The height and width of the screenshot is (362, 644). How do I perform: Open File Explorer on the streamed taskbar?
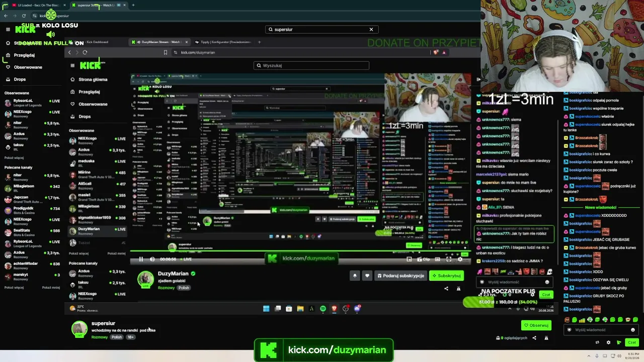(300, 308)
